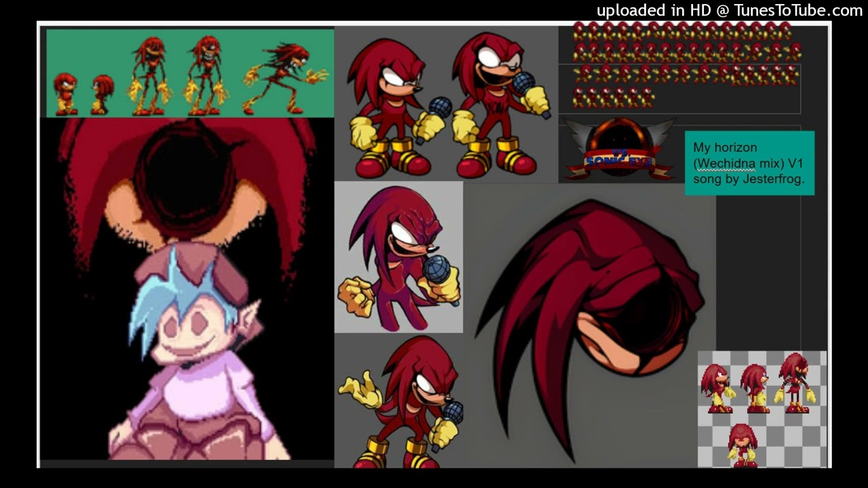Click the bottom echidna with open waving hand
Viewport: 868px width, 488px height.
click(401, 402)
